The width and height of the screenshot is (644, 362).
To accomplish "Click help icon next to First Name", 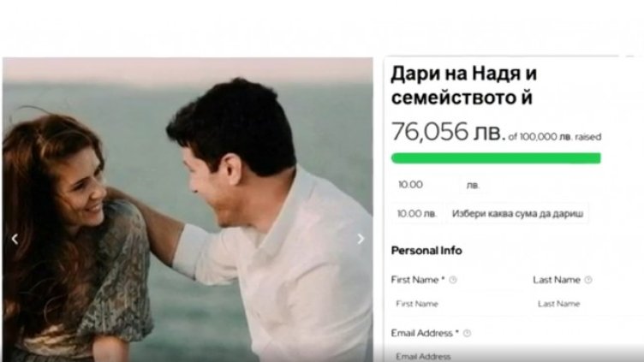I will click(453, 280).
